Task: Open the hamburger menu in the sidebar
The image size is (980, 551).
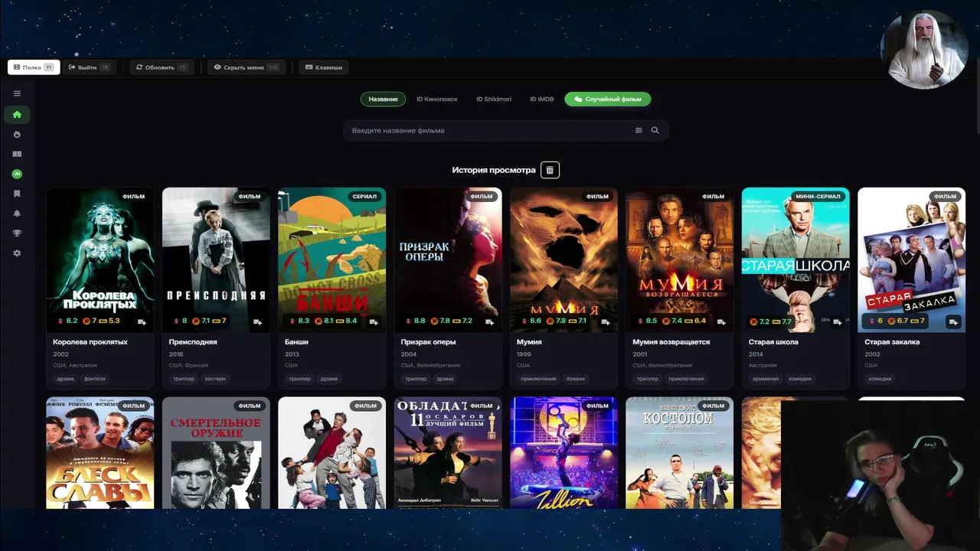Action: click(x=17, y=93)
